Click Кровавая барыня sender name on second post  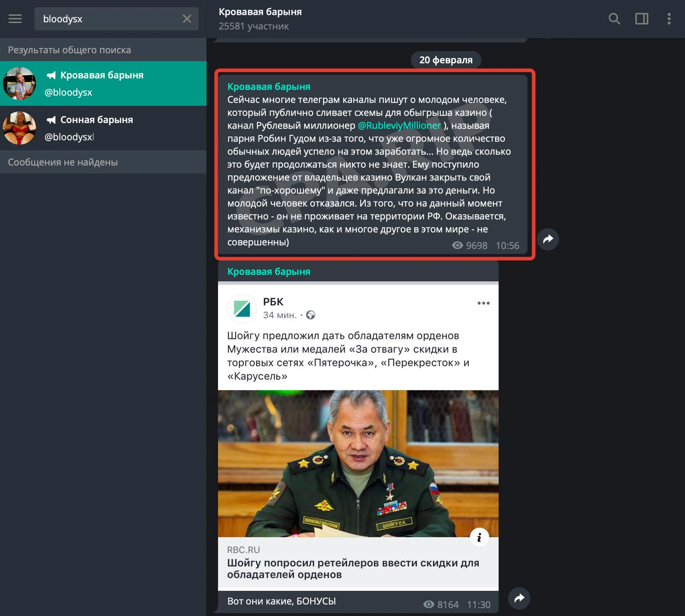point(269,272)
